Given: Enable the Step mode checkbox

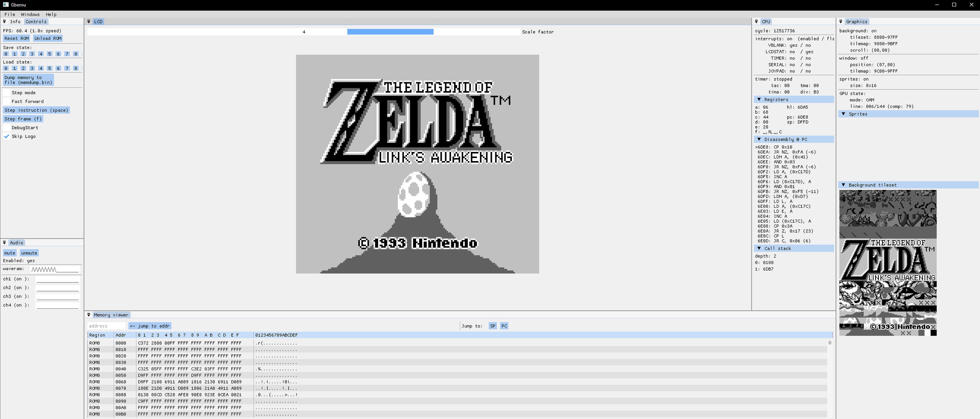Looking at the screenshot, I should pyautogui.click(x=7, y=93).
